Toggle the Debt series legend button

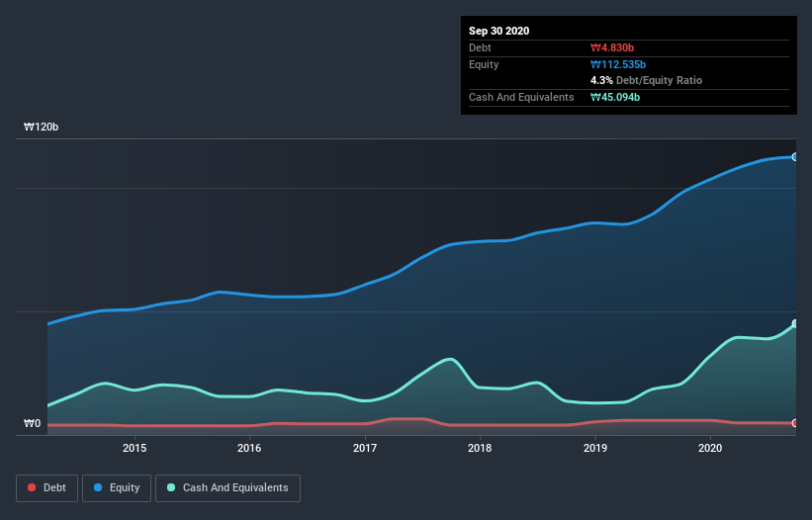click(x=47, y=488)
